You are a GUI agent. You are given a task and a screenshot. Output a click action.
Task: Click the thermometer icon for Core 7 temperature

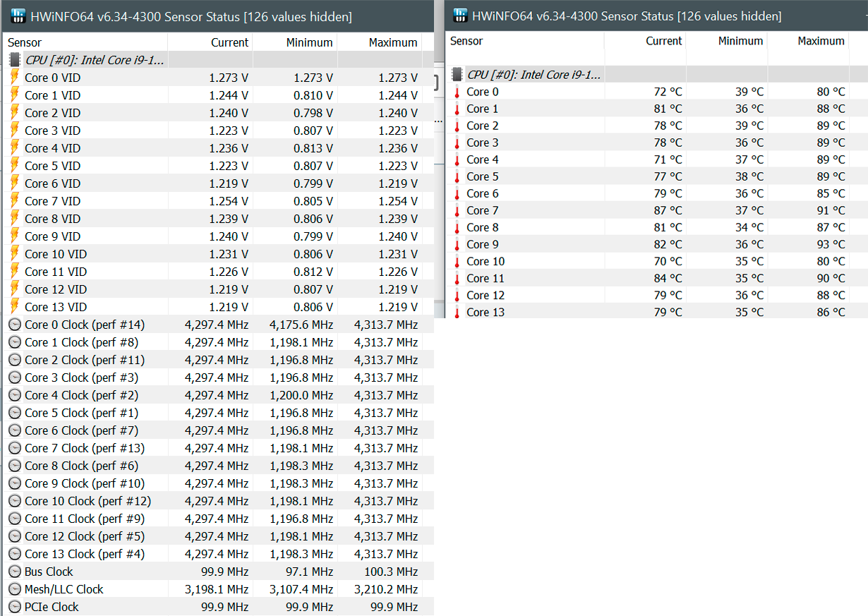coord(457,210)
